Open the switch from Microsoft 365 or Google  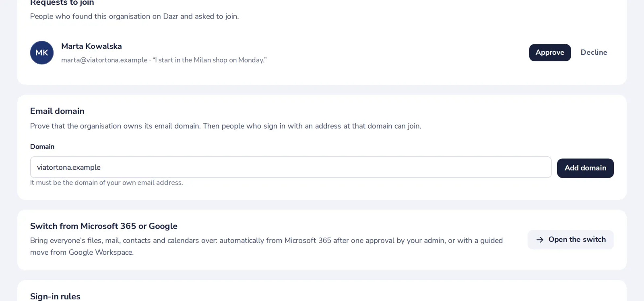[x=571, y=240]
